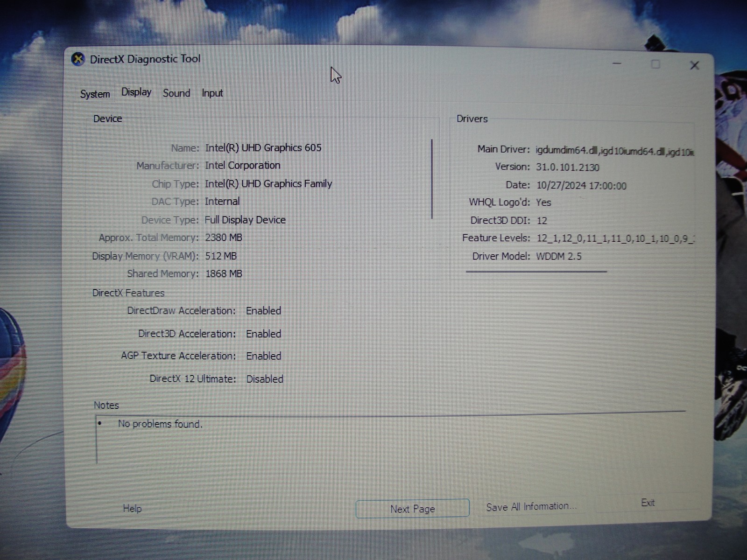Click the Exit button
Viewport: 747px width, 560px height.
[648, 503]
